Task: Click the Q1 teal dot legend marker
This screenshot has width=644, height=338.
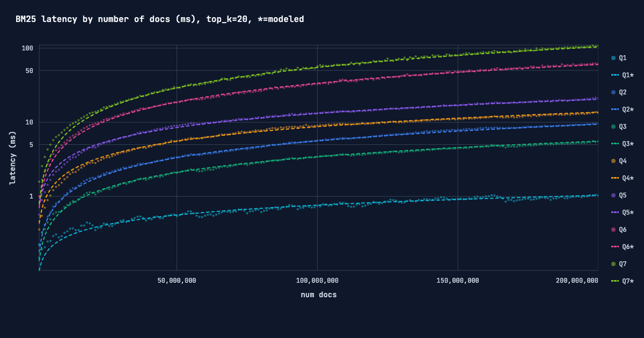Action: (613, 58)
